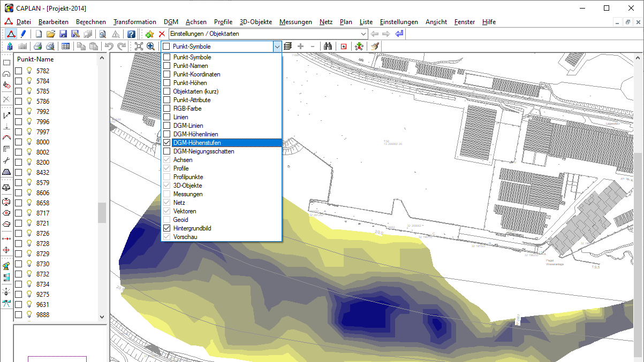Select the rectangle selection tool
Viewport: 644px width, 362px height.
point(6,63)
